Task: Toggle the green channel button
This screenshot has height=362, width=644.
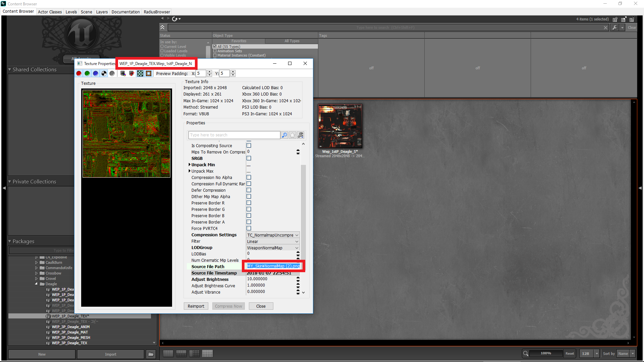Action: [87, 73]
